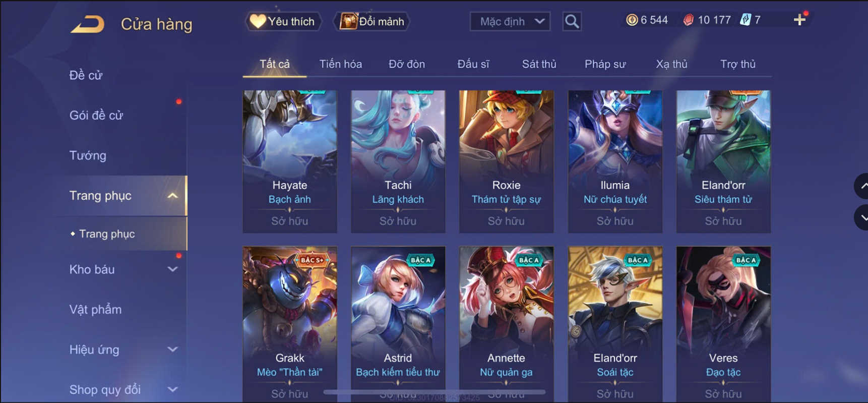This screenshot has height=403, width=868.
Task: Open Đổi mảnh fragment exchange
Action: (x=372, y=21)
